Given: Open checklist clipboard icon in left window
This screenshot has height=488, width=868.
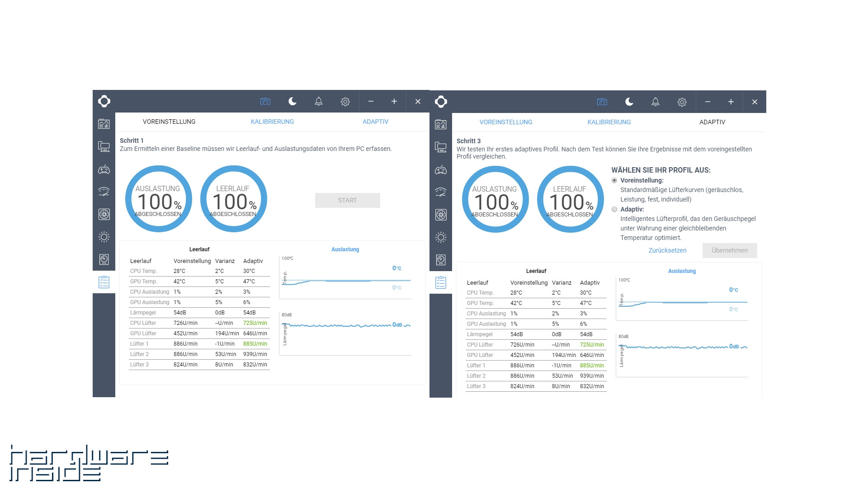Looking at the screenshot, I should coord(104,282).
